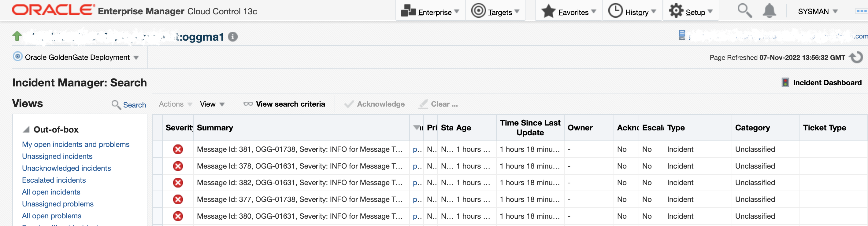
Task: Open the Setup menu
Action: [x=691, y=11]
